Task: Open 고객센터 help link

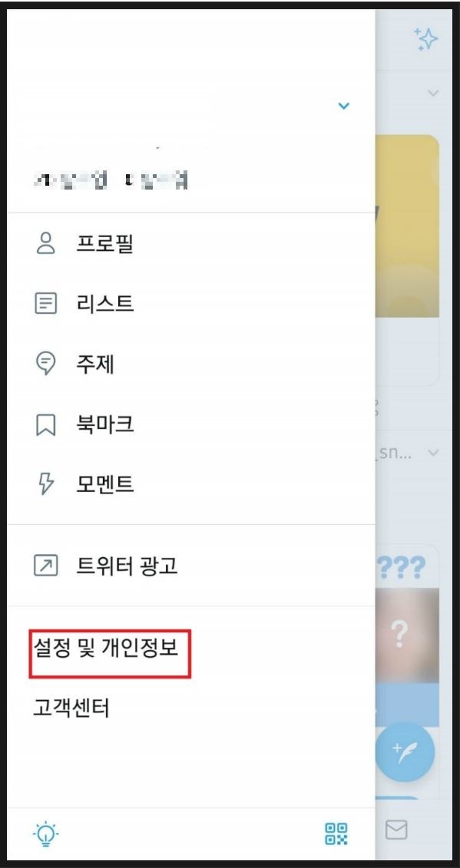Action: tap(71, 708)
